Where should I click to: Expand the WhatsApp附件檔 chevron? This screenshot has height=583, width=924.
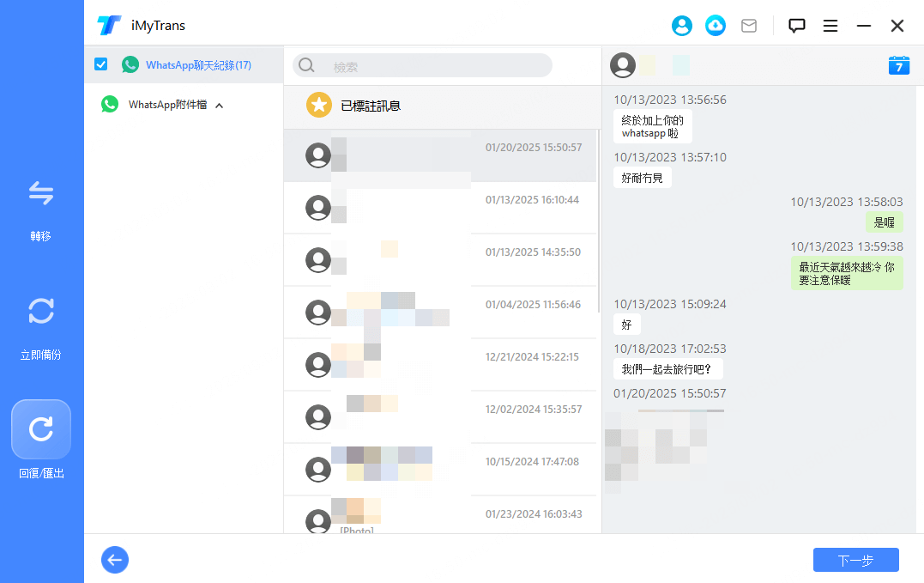pyautogui.click(x=220, y=106)
